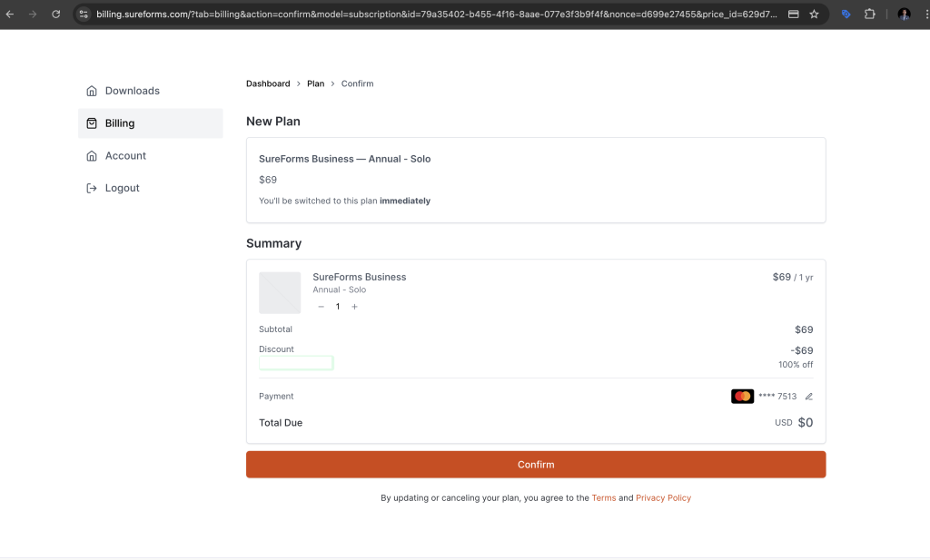Screen dimensions: 930x560
Task: Reload the billing page
Action: tap(56, 15)
